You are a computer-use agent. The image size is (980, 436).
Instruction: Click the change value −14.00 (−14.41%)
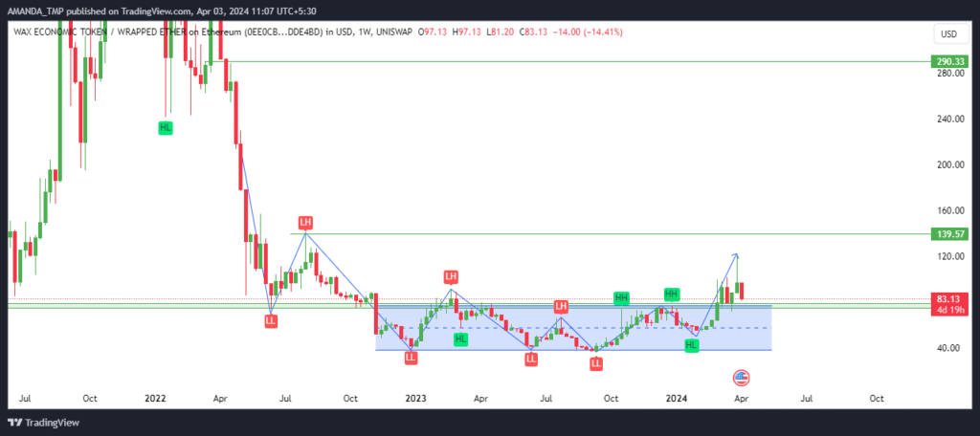pos(590,33)
